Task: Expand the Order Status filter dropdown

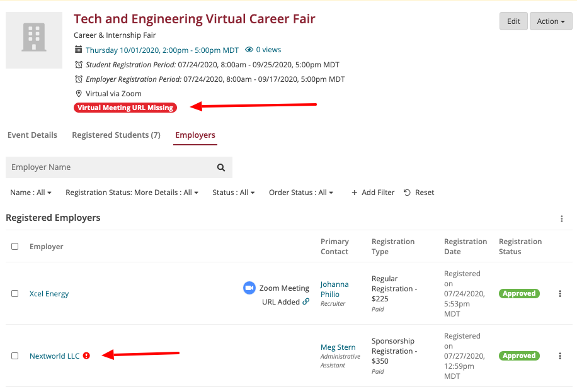Action: pos(300,193)
